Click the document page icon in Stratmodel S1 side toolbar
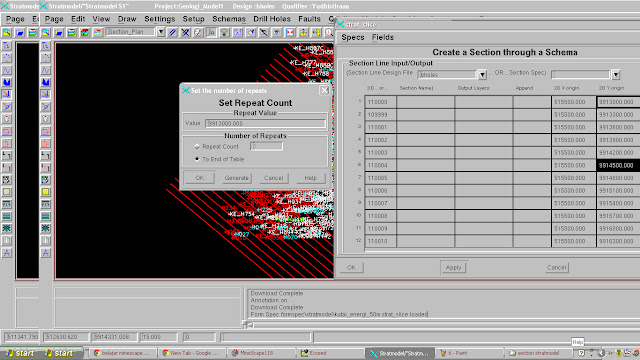This screenshot has height=360, width=640. (45, 240)
